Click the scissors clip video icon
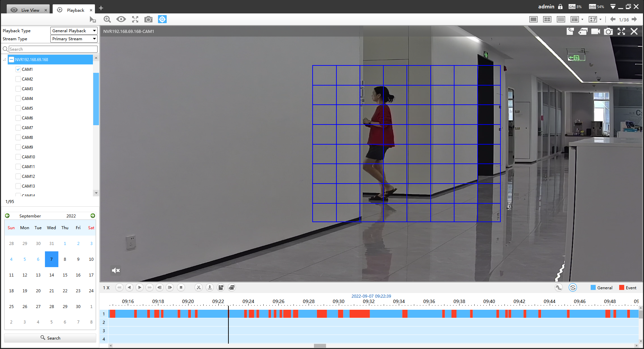 (x=199, y=288)
